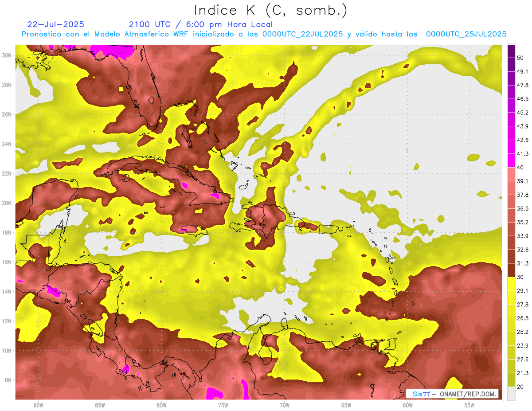Click the 75W longitude label
Viewport: 532px width, 411px height.
point(223,405)
